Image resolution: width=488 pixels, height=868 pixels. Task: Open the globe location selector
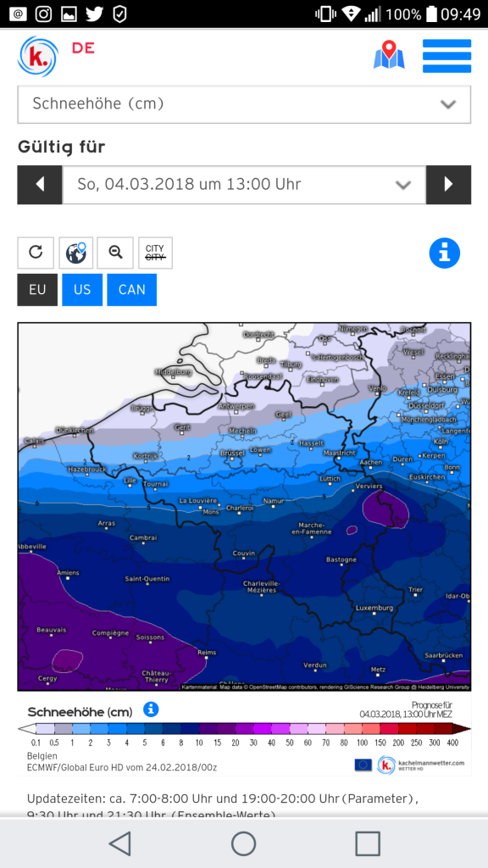75,253
